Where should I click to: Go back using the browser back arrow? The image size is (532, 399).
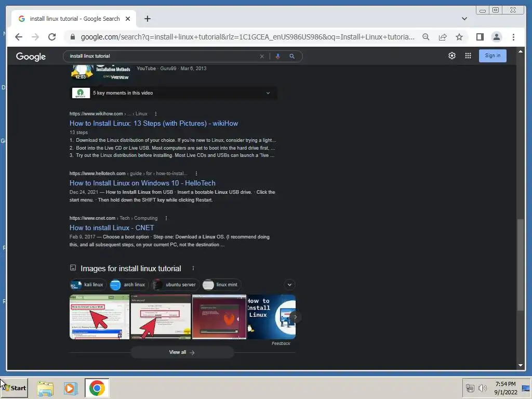point(19,37)
